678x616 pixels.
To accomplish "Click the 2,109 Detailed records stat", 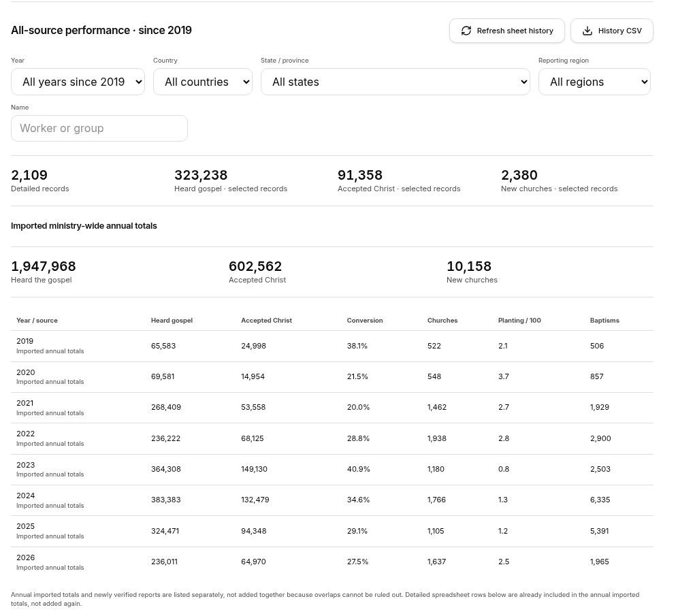I will [39, 180].
